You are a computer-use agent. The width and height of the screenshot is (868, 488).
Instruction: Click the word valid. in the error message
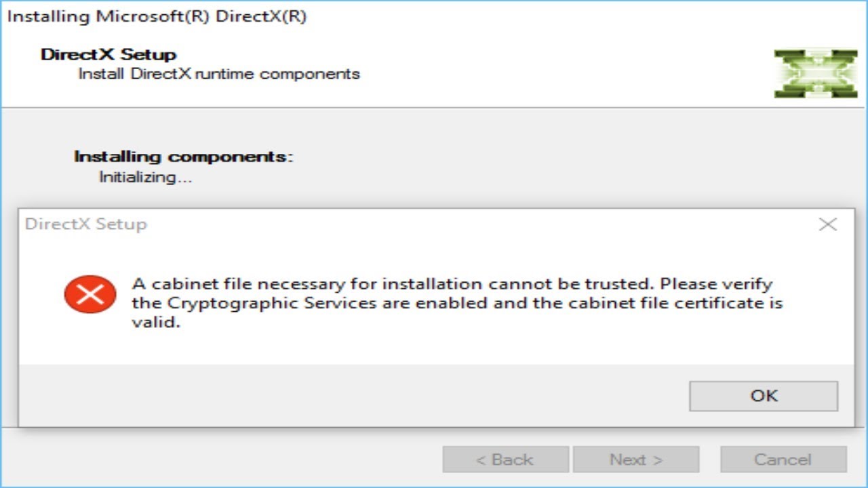[156, 323]
